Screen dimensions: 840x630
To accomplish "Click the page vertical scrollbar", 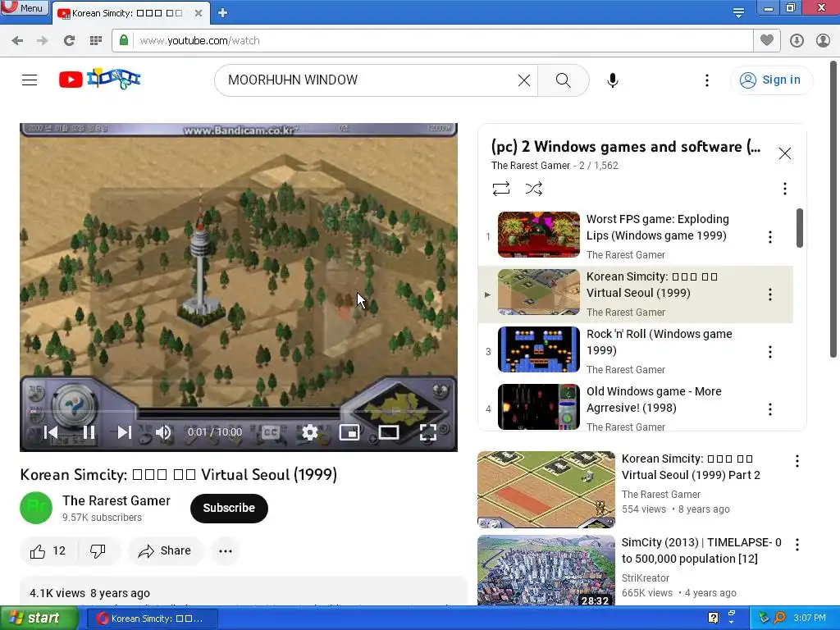I will click(x=833, y=209).
